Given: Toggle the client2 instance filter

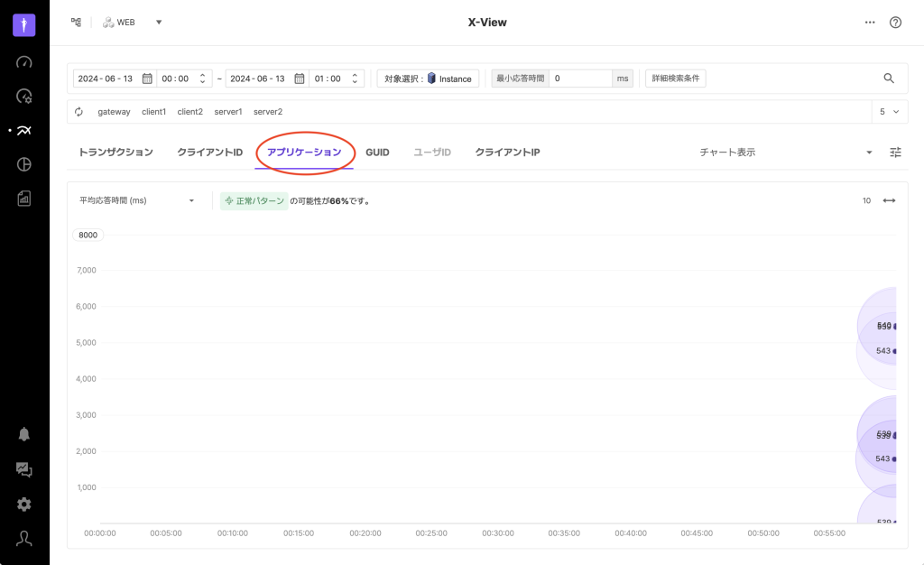Looking at the screenshot, I should [189, 112].
